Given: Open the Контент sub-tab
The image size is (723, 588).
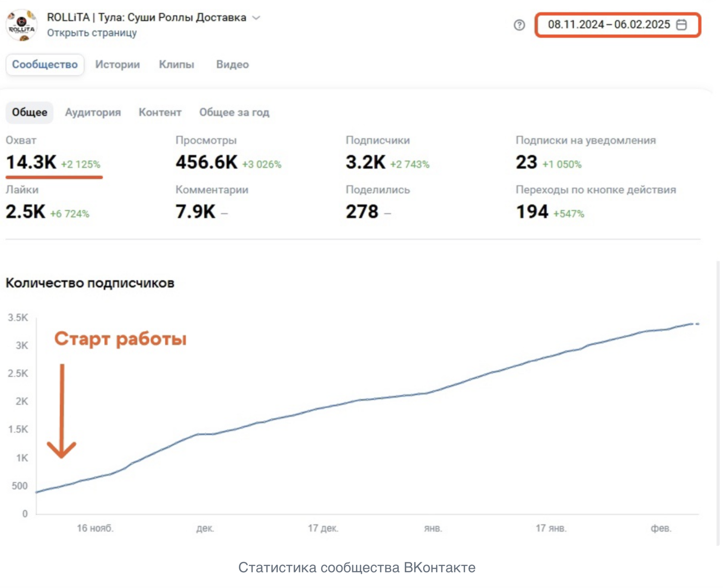Looking at the screenshot, I should pos(160,112).
